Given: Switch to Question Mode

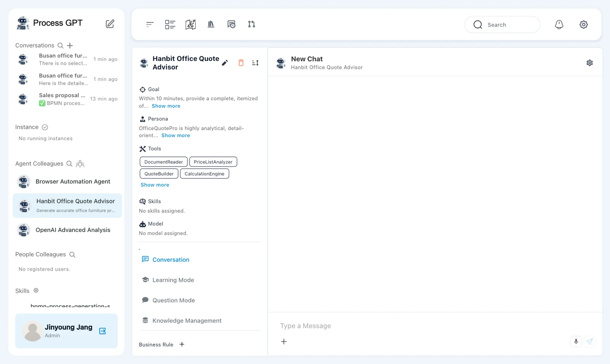Looking at the screenshot, I should point(200,300).
